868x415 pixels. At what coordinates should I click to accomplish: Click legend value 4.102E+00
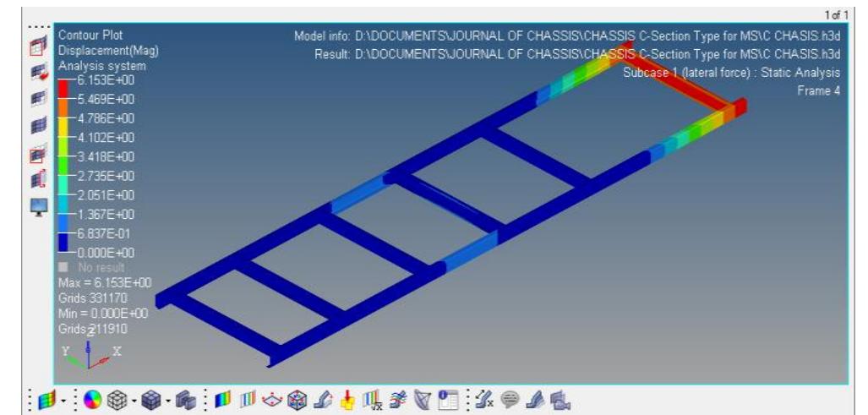click(x=105, y=138)
